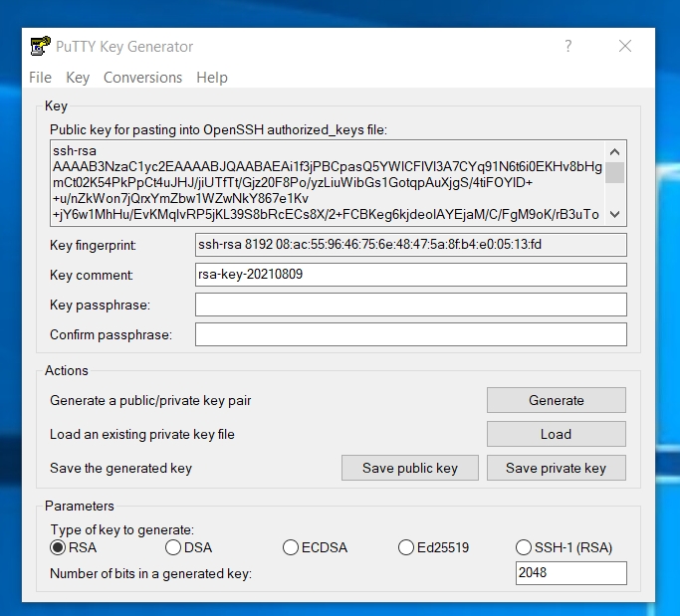Click the number of bits field
The image size is (680, 616).
coord(570,573)
